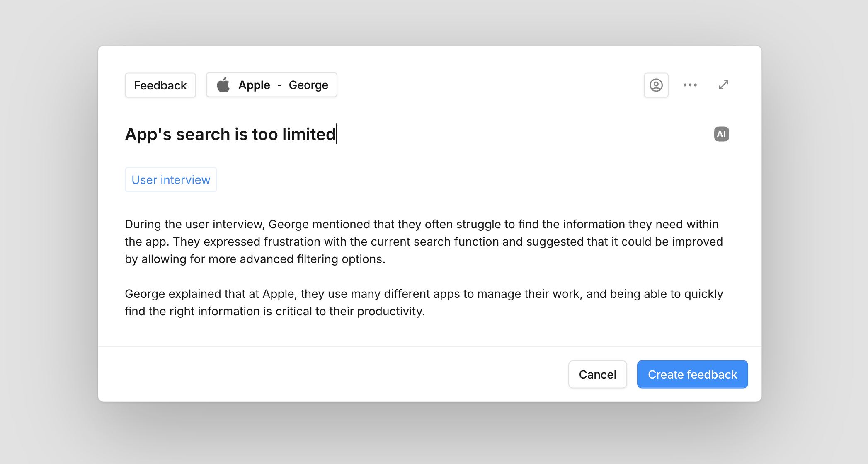Click Cancel to discard the note
Image resolution: width=868 pixels, height=464 pixels.
(x=597, y=374)
